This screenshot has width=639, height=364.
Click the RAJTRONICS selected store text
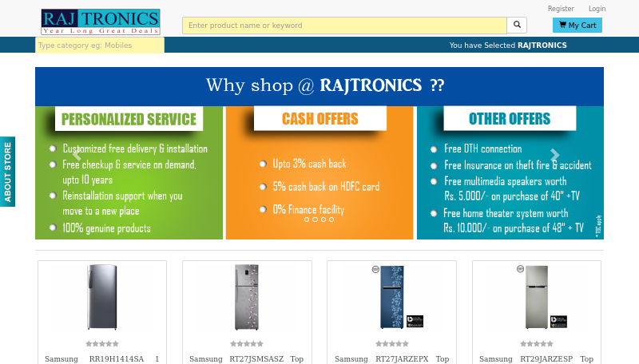coord(542,45)
